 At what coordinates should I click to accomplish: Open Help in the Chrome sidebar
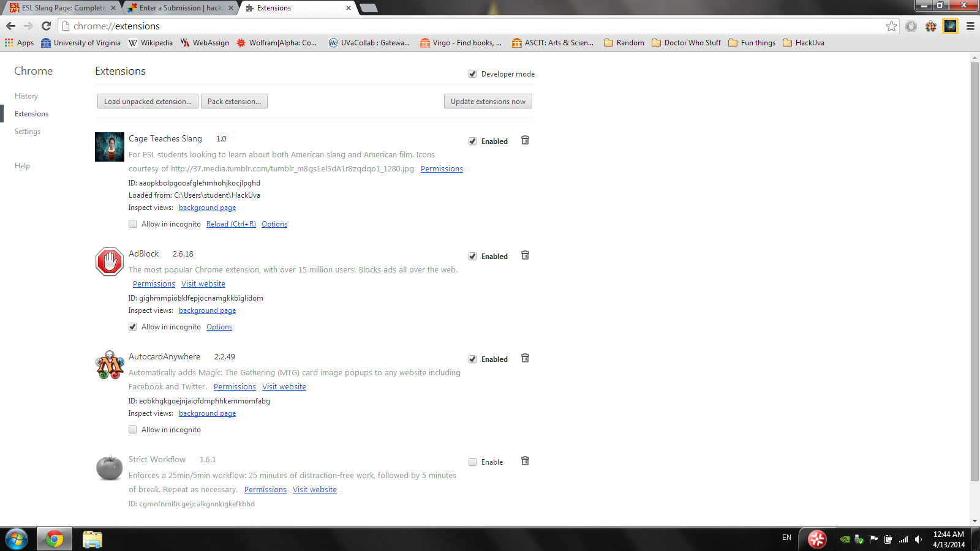coord(22,166)
